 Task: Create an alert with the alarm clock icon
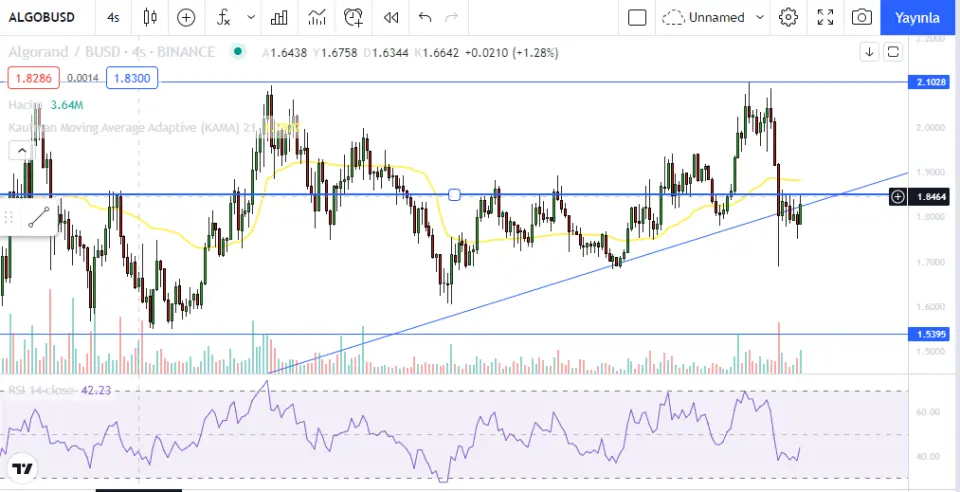click(353, 17)
